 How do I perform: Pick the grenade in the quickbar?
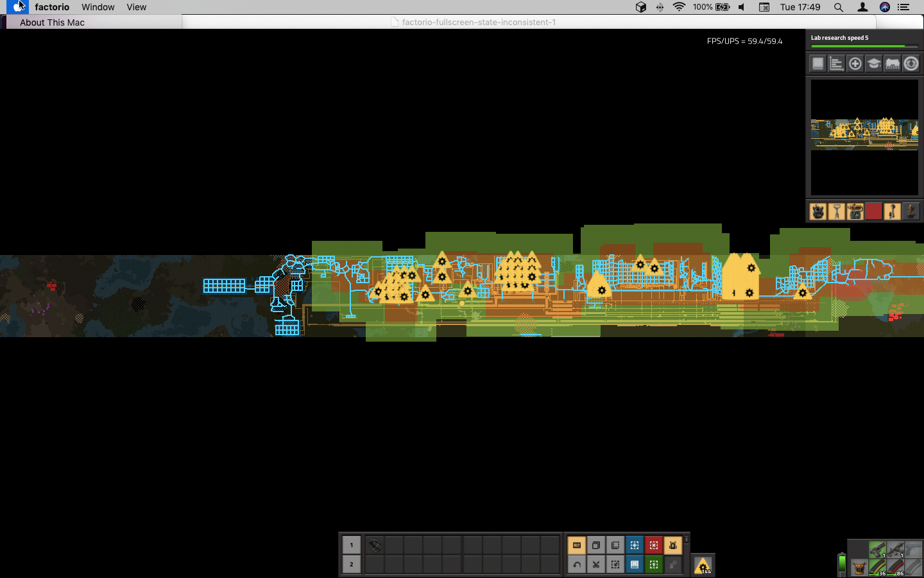(x=375, y=545)
